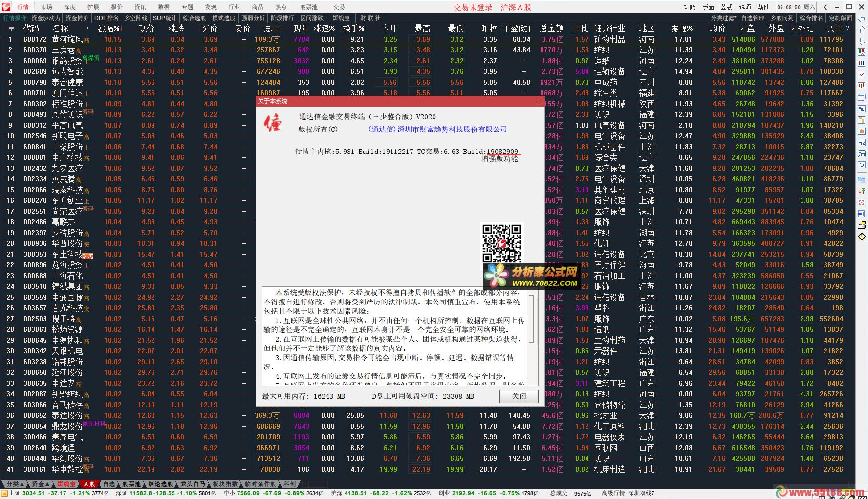The width and height of the screenshot is (868, 499).
Task: Open the line chart icon in sidebar
Action: pyautogui.click(x=861, y=75)
